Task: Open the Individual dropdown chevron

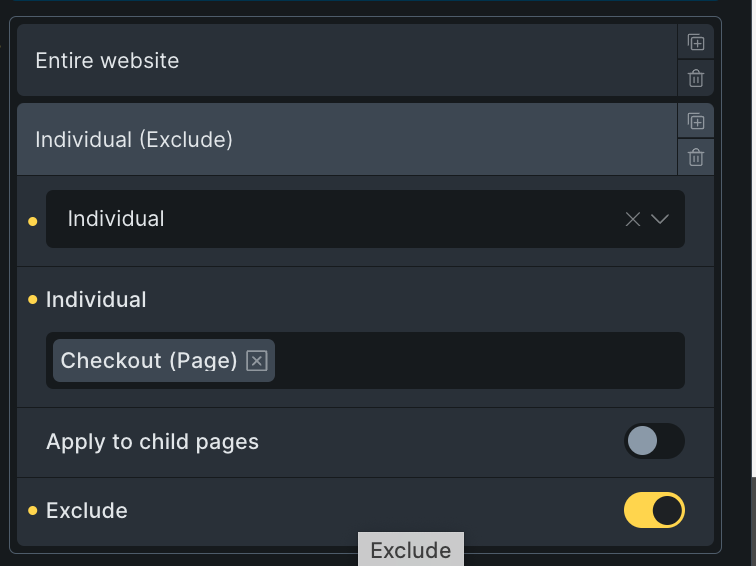Action: click(660, 219)
